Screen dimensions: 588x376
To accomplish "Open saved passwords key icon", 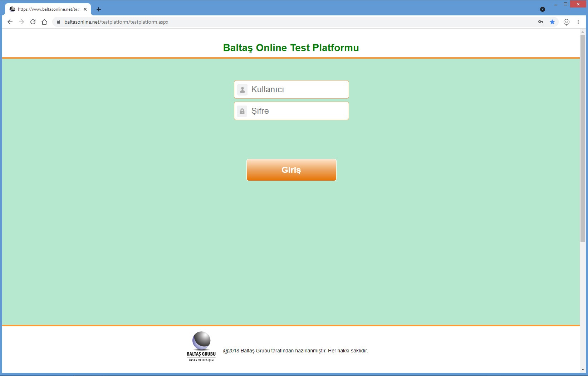I will pos(541,22).
